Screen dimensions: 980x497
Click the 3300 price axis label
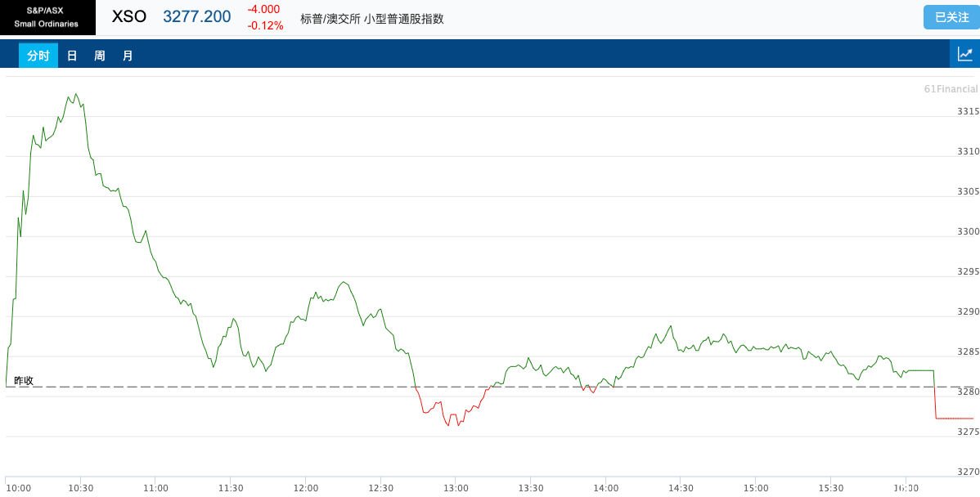(x=968, y=231)
